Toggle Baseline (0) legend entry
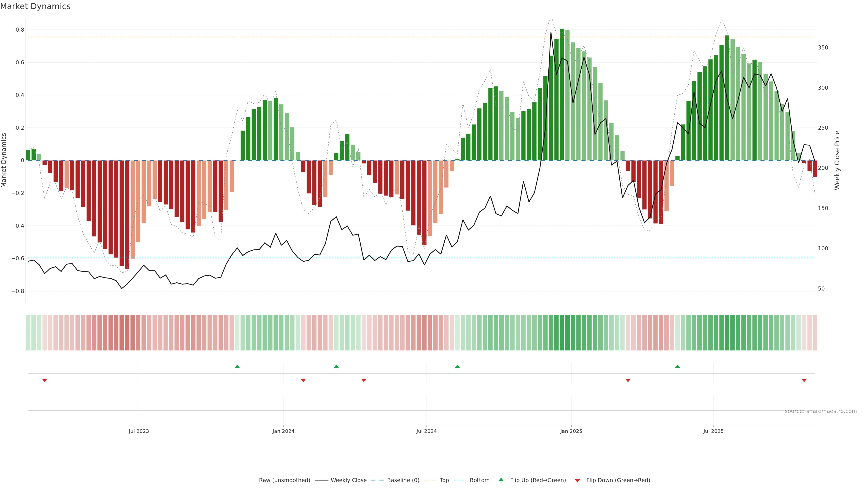 tap(403, 480)
